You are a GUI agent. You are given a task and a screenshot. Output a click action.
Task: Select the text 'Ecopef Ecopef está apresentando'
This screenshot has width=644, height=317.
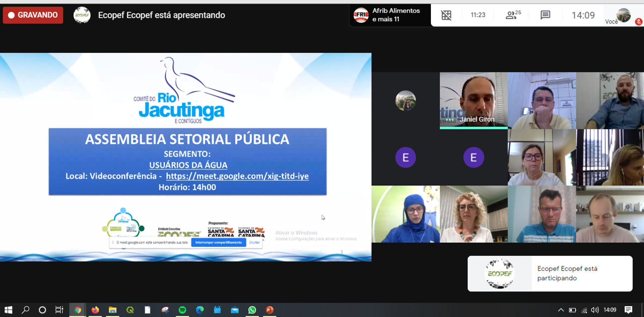point(161,15)
